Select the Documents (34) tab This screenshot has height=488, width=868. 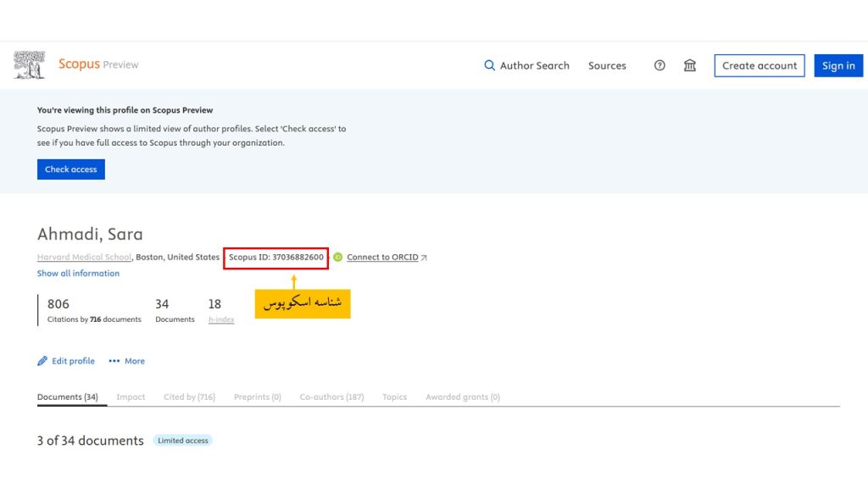click(x=68, y=396)
